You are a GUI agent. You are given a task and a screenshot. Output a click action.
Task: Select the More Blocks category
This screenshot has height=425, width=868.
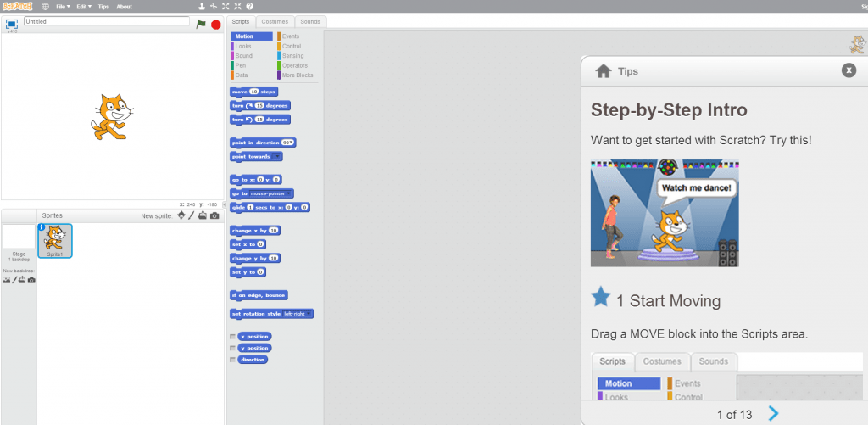297,75
